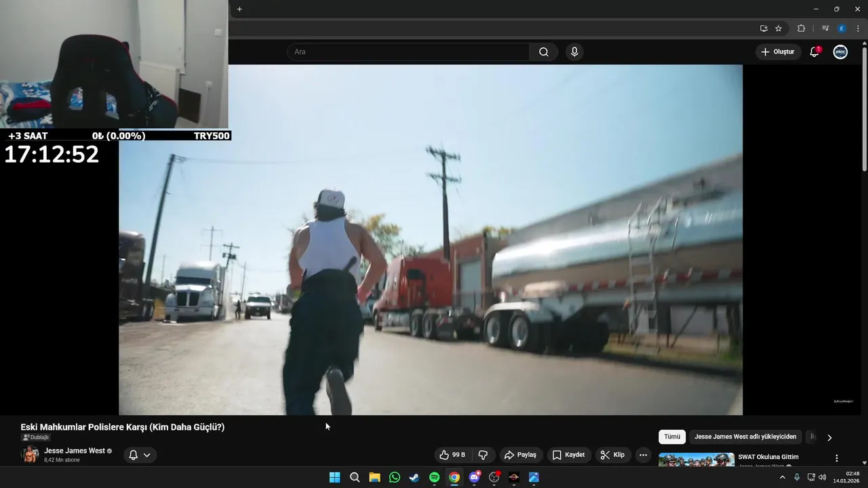The image size is (868, 488).
Task: Select the Tümü filter chip
Action: point(672,437)
